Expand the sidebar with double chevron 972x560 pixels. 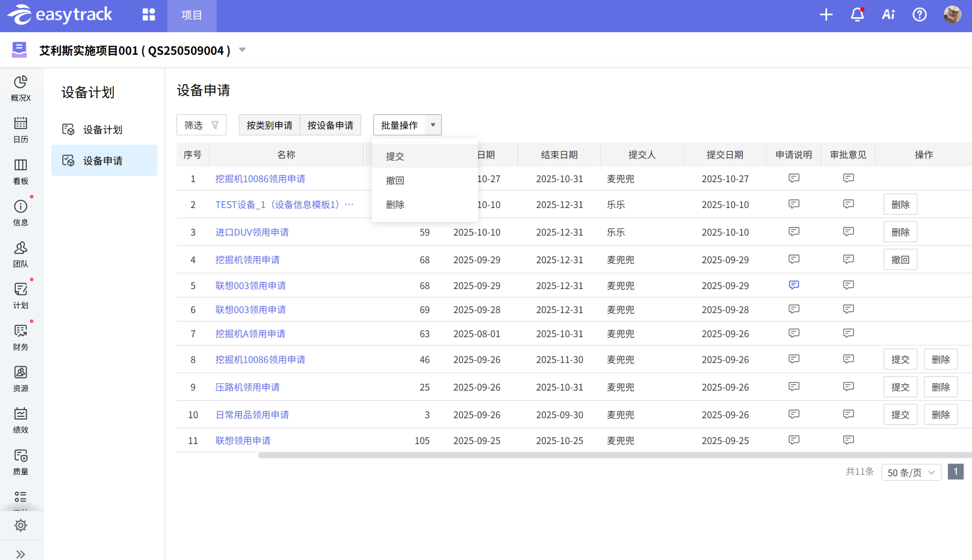coord(20,554)
